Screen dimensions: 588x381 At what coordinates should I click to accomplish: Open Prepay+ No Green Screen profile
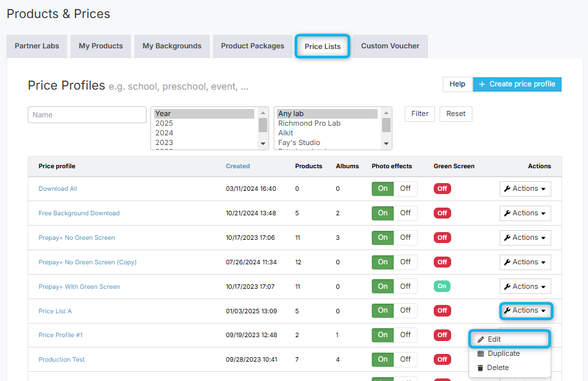click(77, 237)
